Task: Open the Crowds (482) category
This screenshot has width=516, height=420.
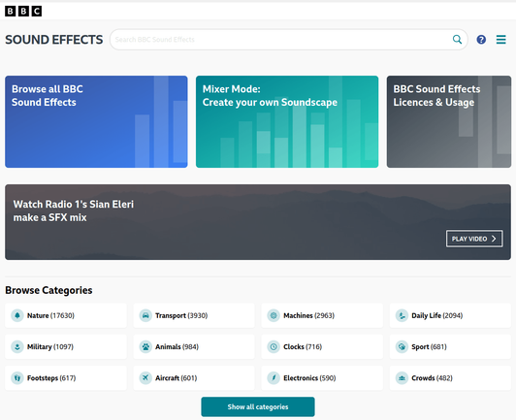Action: click(450, 378)
